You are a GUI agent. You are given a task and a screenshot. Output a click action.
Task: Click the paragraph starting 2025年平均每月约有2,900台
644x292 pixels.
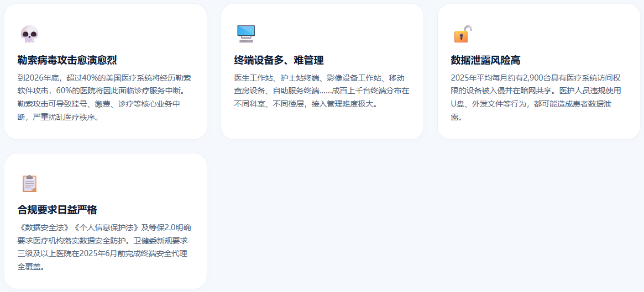pyautogui.click(x=536, y=97)
